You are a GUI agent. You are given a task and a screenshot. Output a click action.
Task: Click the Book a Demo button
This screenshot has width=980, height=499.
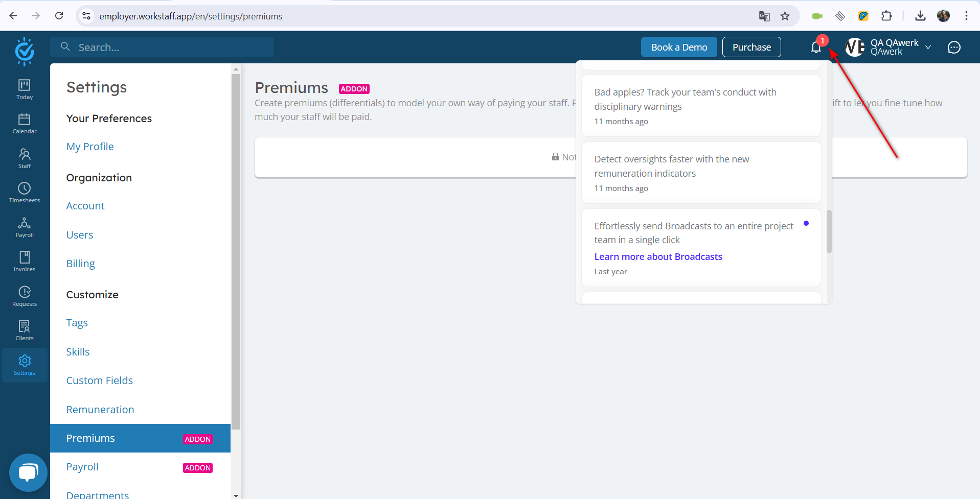(679, 47)
